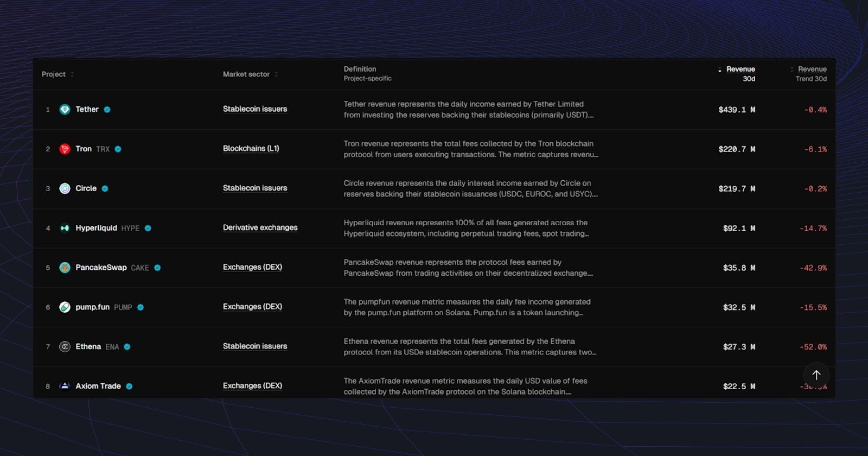Open Stablecoin issuers sector in Ethena row
Screen dimensions: 868x456
[x=255, y=346]
